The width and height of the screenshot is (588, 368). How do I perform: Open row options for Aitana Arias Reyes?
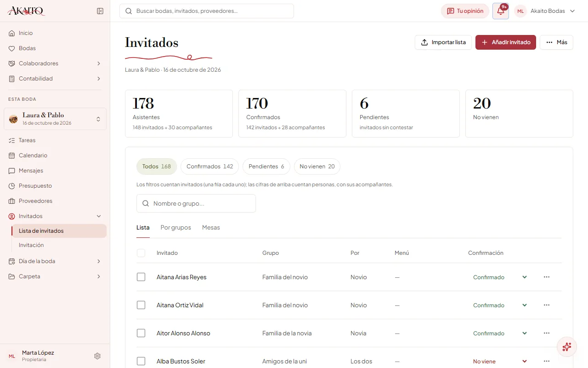tap(547, 277)
